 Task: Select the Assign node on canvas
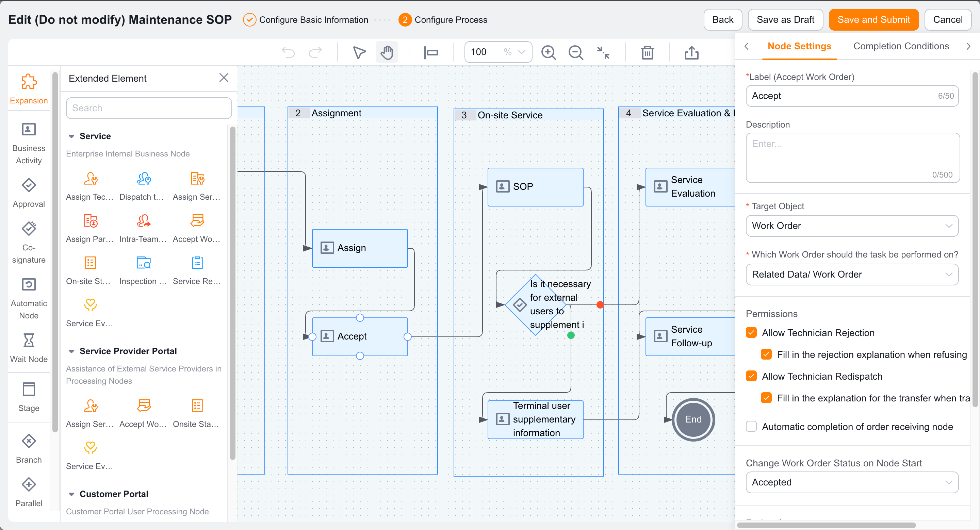360,248
